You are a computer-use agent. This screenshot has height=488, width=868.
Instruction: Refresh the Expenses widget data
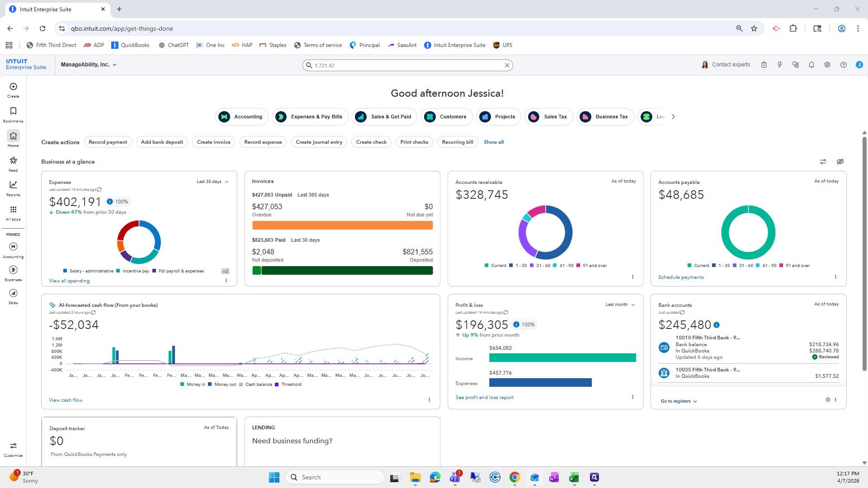tap(99, 190)
